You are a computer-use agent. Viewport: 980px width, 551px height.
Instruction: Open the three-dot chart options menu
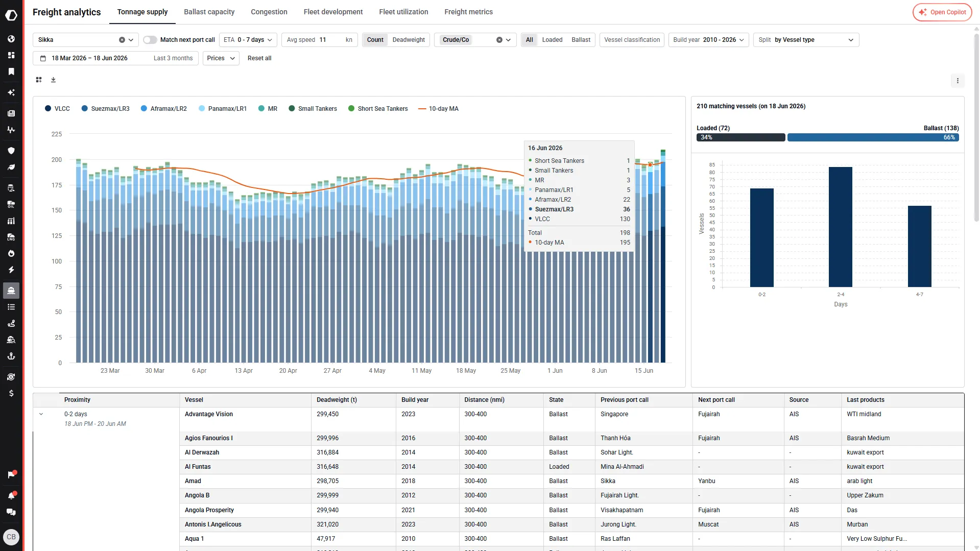pyautogui.click(x=958, y=81)
